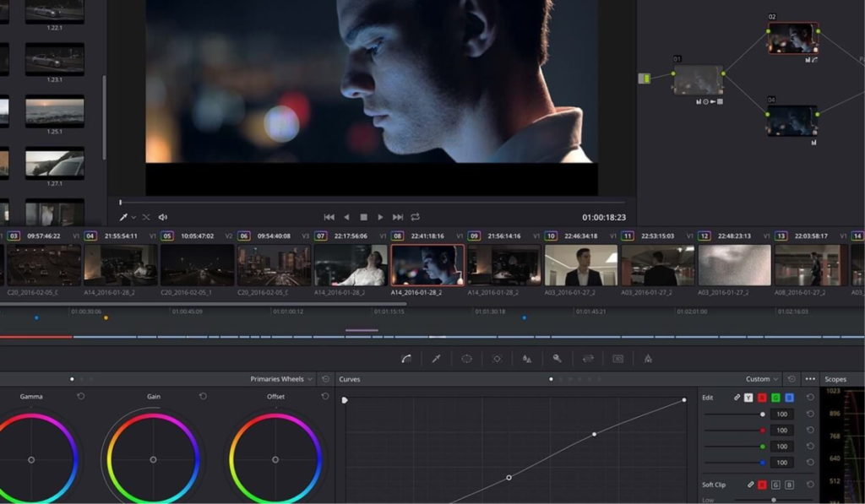Select the lowest curve control point
The image size is (865, 504).
(x=509, y=478)
